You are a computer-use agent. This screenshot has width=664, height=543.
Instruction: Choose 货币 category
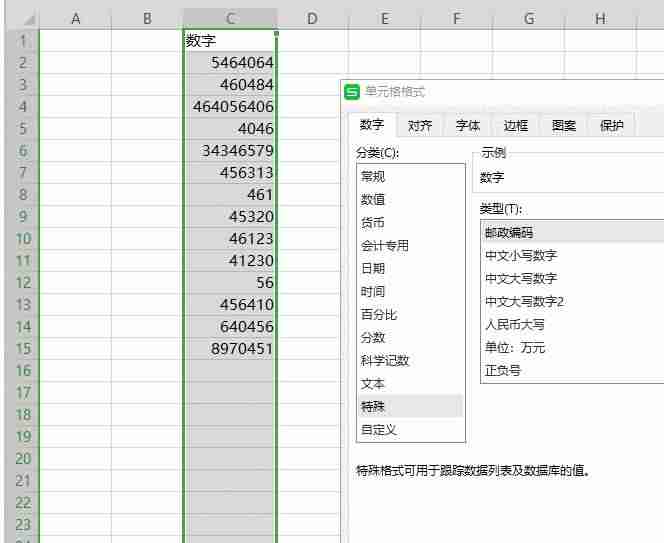tap(410, 222)
